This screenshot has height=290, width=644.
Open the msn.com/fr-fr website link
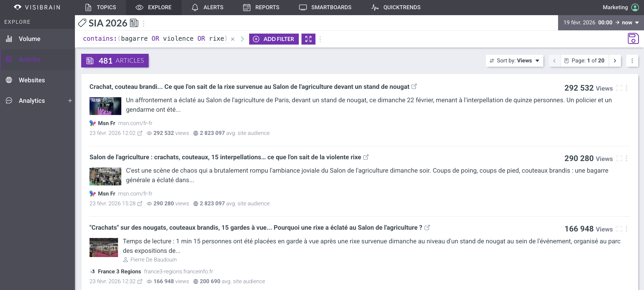[136, 123]
